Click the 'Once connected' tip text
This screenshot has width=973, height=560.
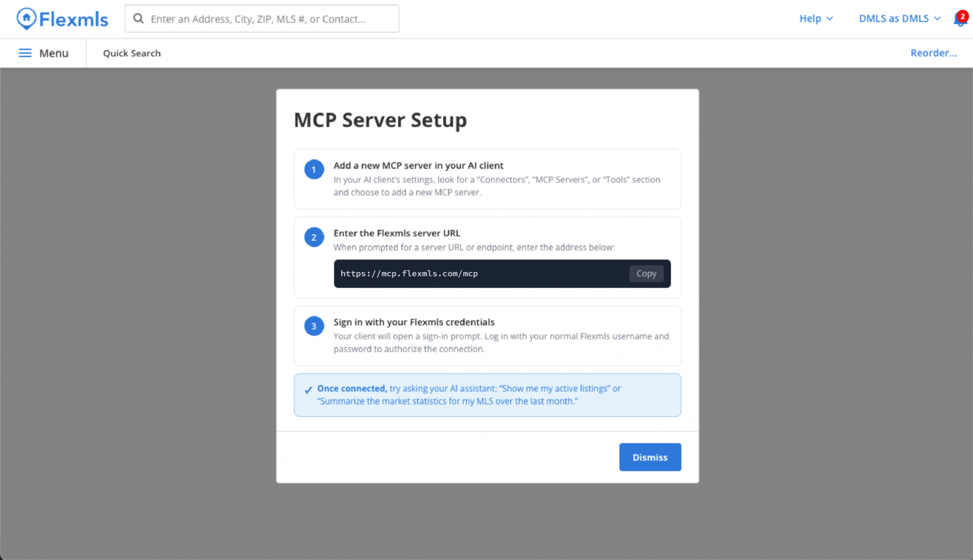(469, 395)
